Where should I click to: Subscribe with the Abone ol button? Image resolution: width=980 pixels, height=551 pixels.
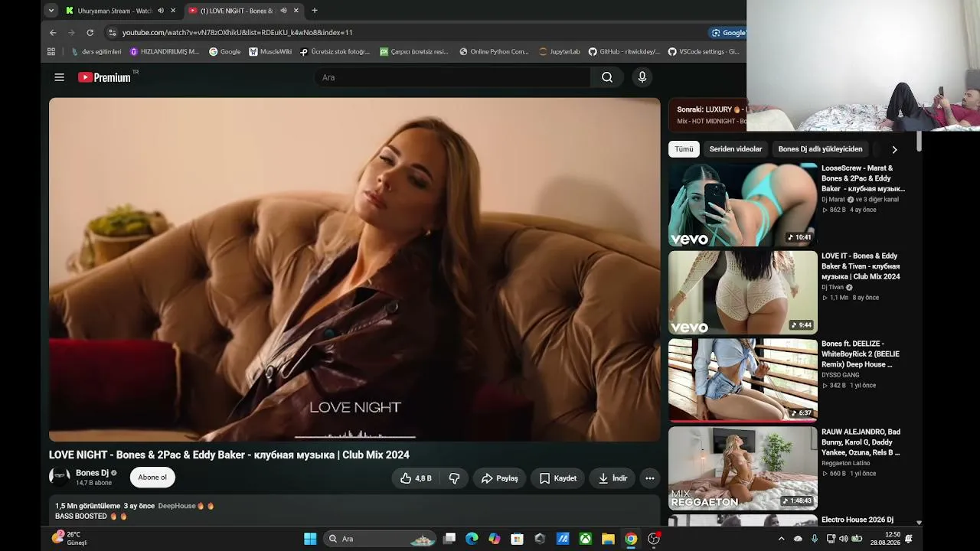coord(152,478)
